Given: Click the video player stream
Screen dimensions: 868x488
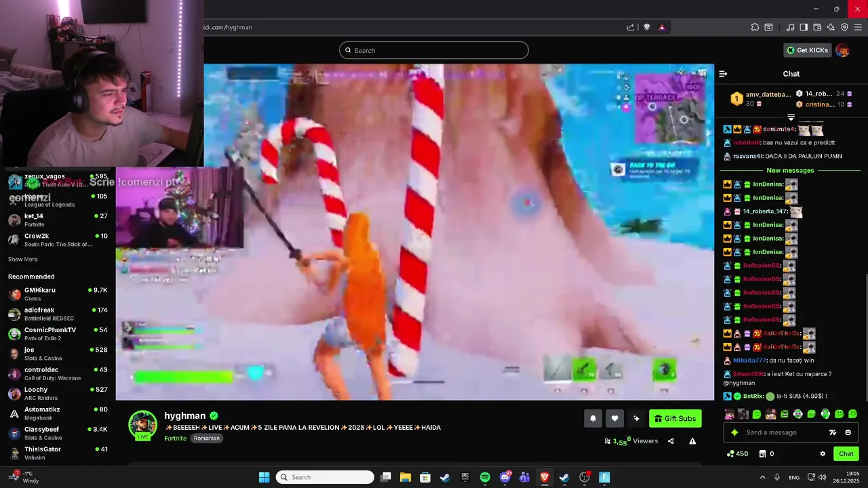Looking at the screenshot, I should (415, 232).
